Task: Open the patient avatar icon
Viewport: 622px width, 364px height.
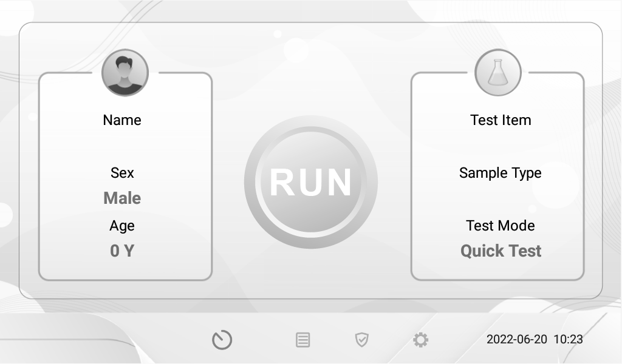Action: click(125, 72)
